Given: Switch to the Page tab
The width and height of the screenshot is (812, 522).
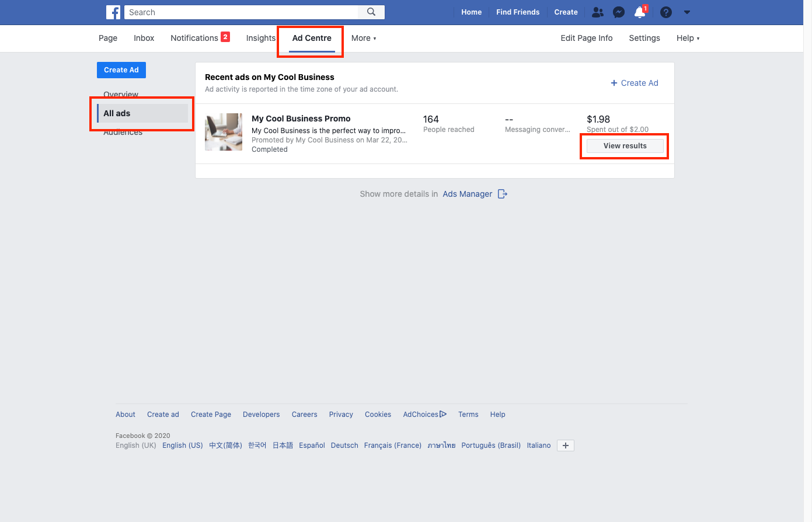Looking at the screenshot, I should click(108, 38).
